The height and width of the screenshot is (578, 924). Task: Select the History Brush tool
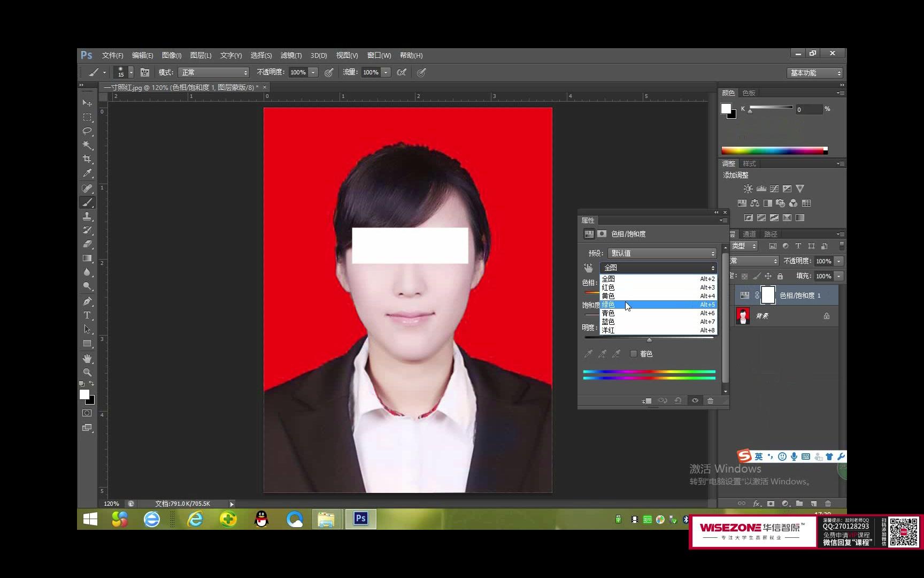tap(87, 230)
